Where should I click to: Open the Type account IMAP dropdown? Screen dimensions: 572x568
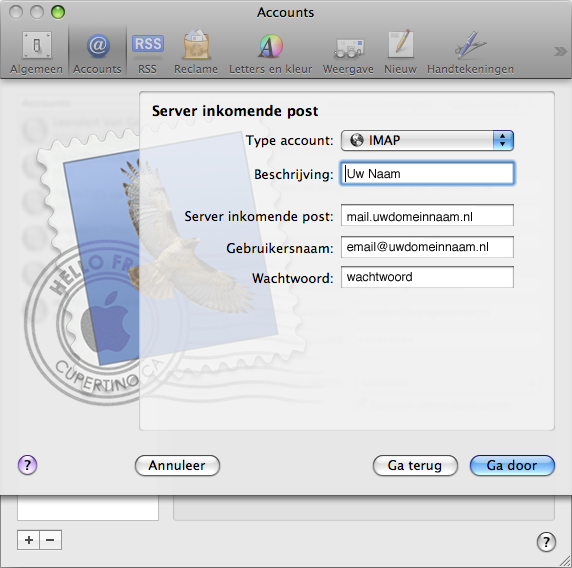(x=427, y=140)
